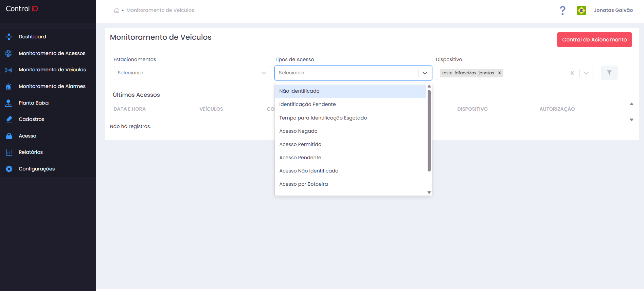Screen dimensions: 644x291
Task: Remove the teste-idfaceMax-jonatas device tag
Action: (x=500, y=73)
